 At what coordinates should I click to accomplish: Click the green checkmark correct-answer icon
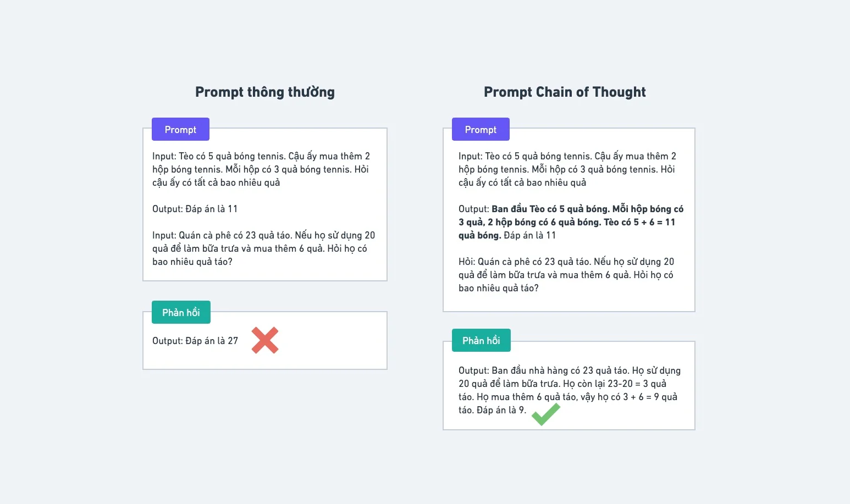tap(546, 414)
